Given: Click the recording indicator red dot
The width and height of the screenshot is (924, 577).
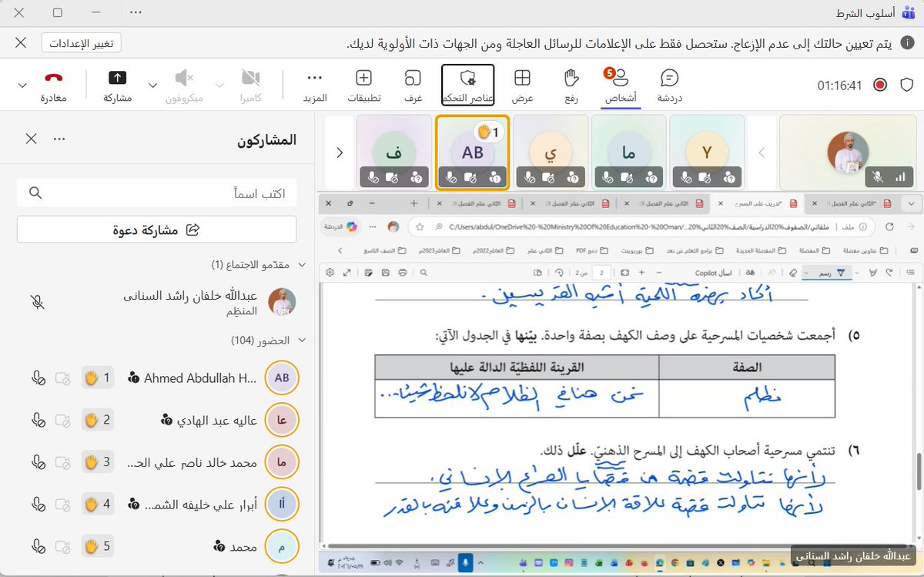Looking at the screenshot, I should click(x=881, y=85).
